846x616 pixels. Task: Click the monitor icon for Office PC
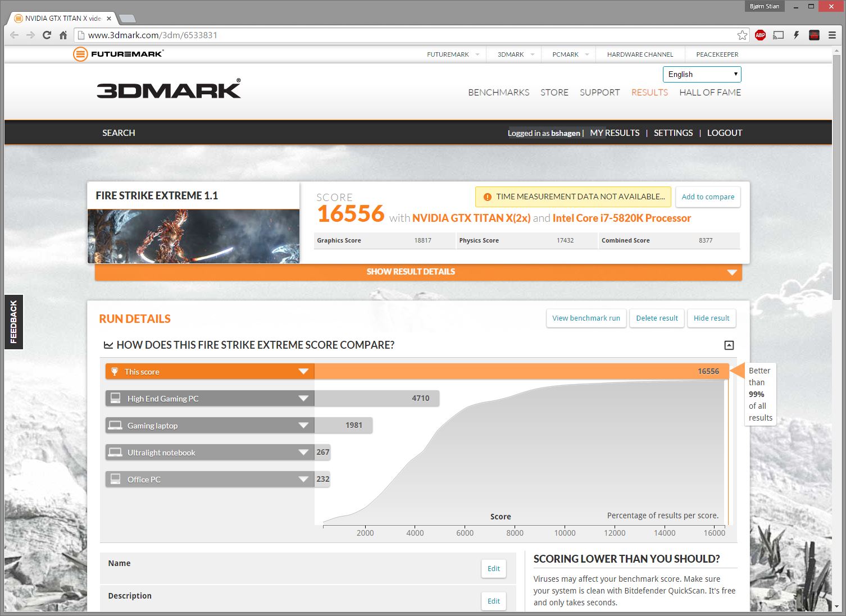pyautogui.click(x=116, y=479)
